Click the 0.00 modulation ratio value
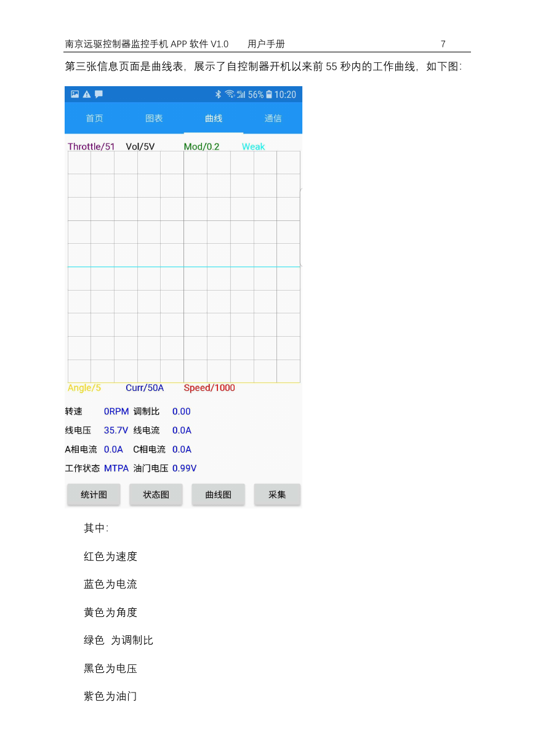535x756 pixels. click(182, 411)
